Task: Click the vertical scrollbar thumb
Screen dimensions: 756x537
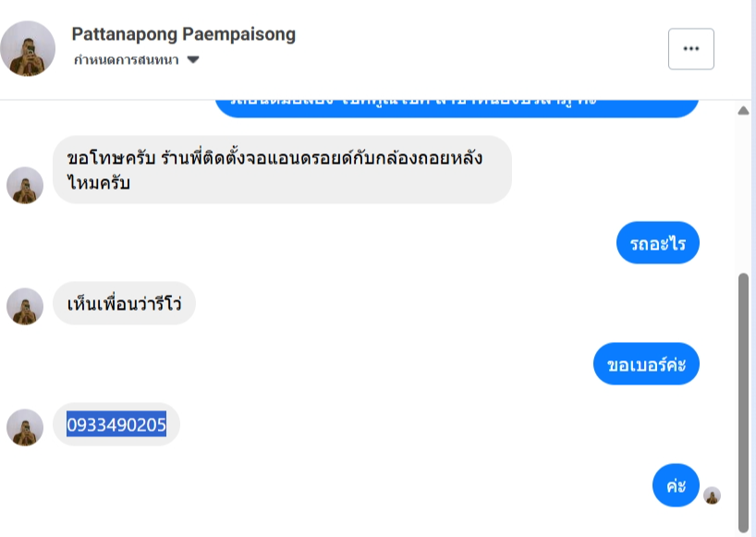Action: tap(743, 401)
